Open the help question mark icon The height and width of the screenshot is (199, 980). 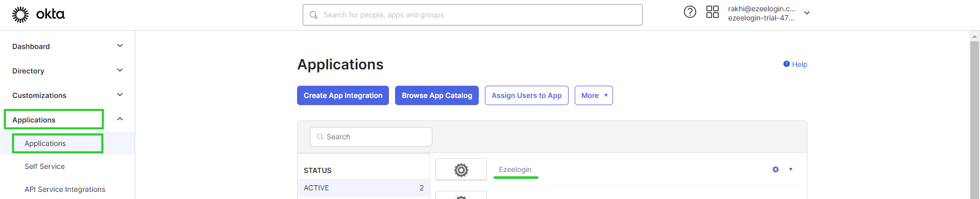[x=690, y=12]
